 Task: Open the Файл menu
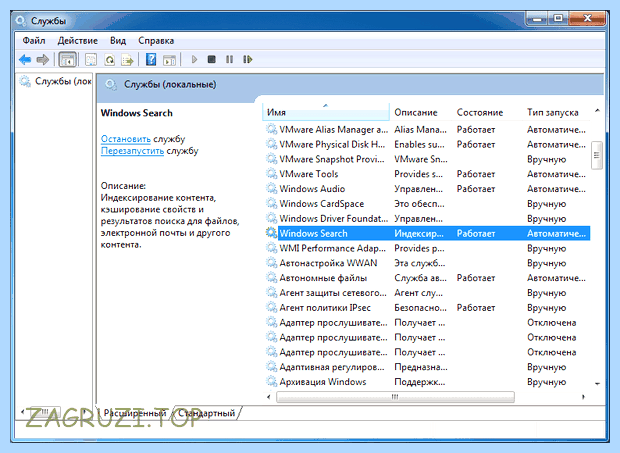pyautogui.click(x=34, y=41)
